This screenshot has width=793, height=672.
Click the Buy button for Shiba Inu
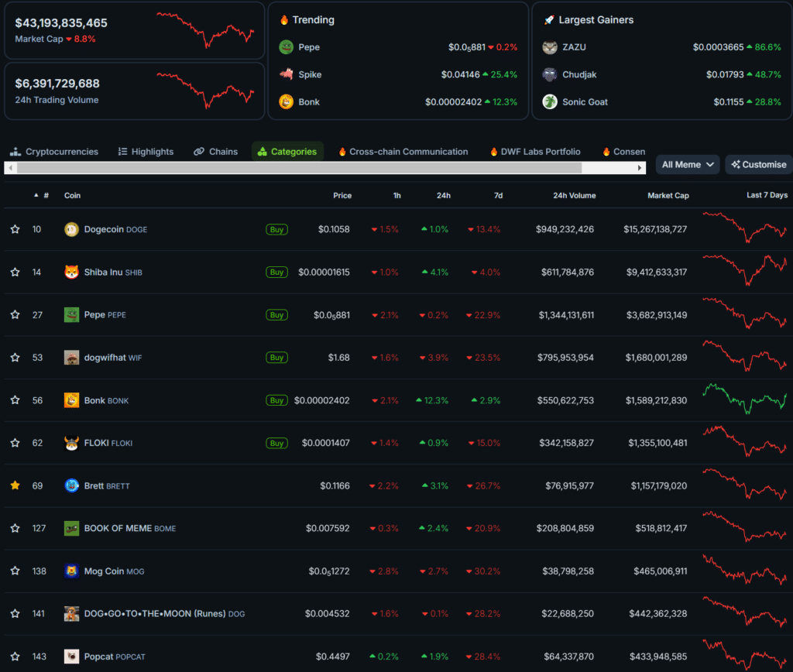[276, 272]
